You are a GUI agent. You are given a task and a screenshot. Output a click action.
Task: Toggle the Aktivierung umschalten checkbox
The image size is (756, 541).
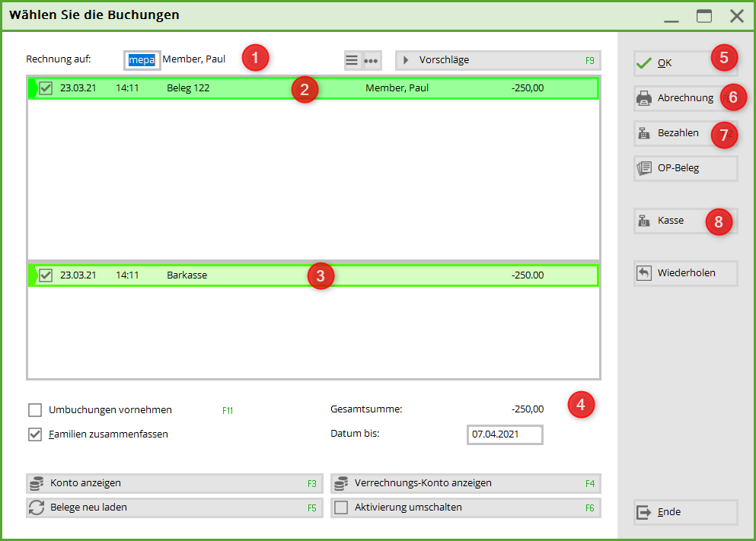point(341,508)
